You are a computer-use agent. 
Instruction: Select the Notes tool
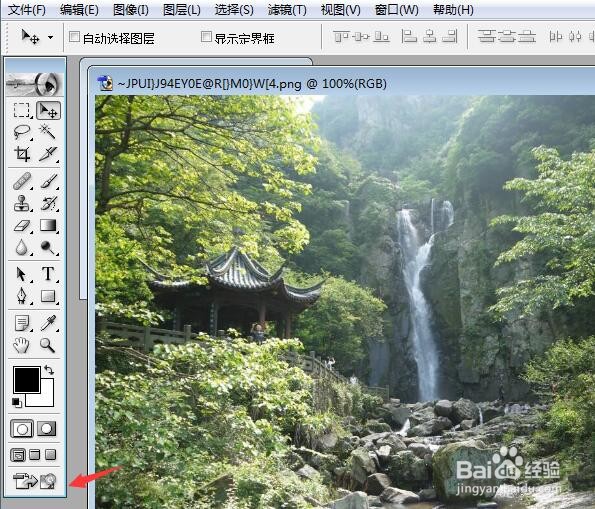pos(22,323)
